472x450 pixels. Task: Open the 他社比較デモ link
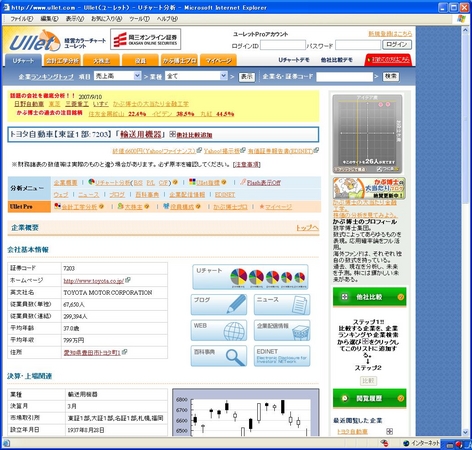point(336,60)
